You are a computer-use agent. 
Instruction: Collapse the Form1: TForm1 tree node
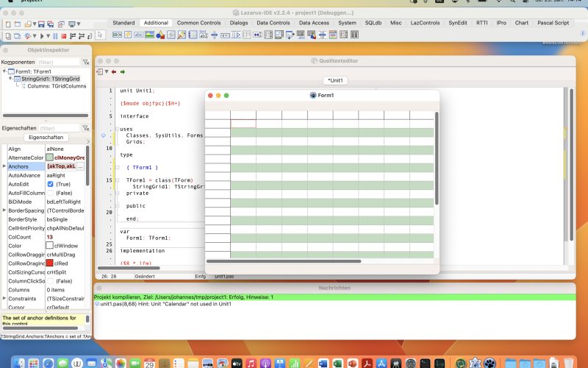click(x=4, y=71)
